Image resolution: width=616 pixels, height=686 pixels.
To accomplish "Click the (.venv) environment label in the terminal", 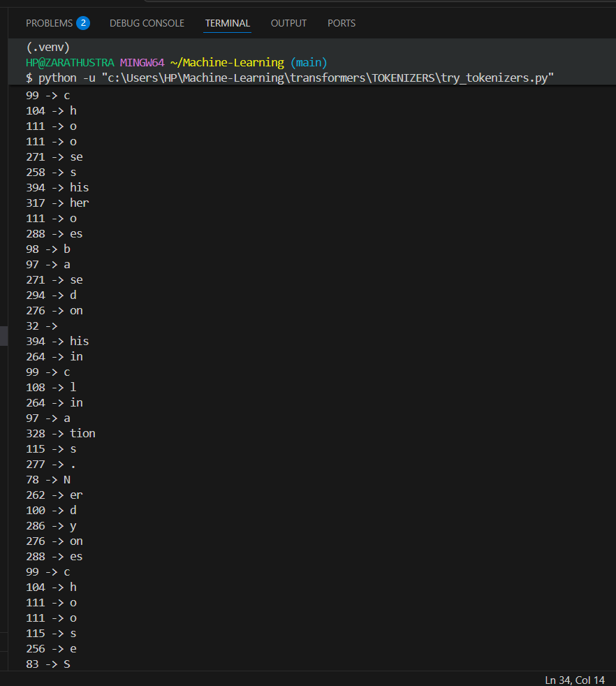I will pyautogui.click(x=47, y=48).
